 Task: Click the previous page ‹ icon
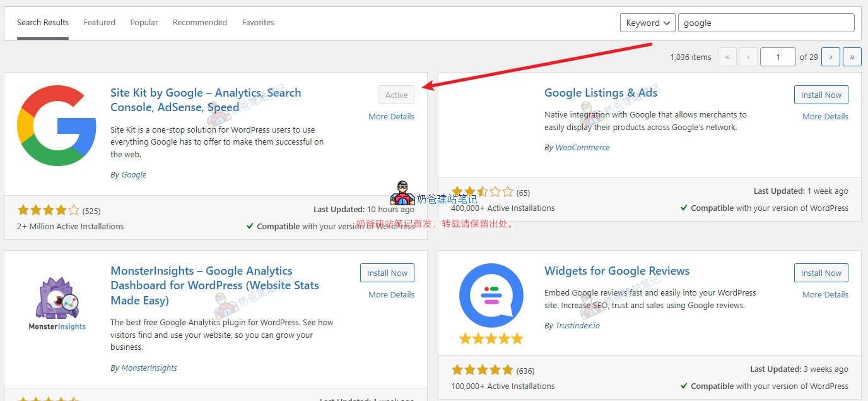pos(748,56)
